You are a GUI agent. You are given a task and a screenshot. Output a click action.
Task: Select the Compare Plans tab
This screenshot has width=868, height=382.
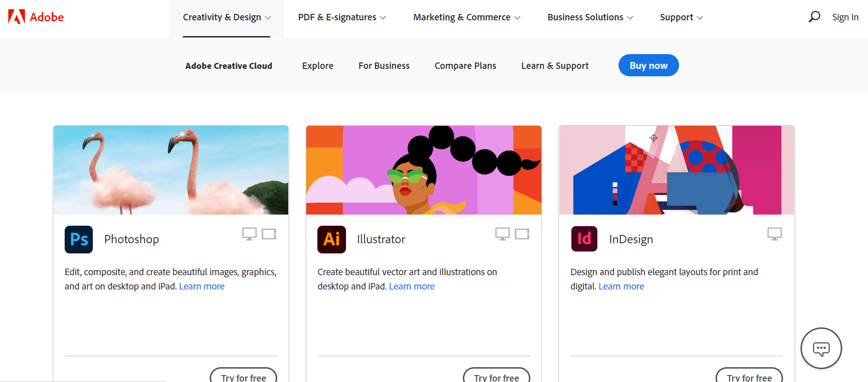click(x=465, y=66)
